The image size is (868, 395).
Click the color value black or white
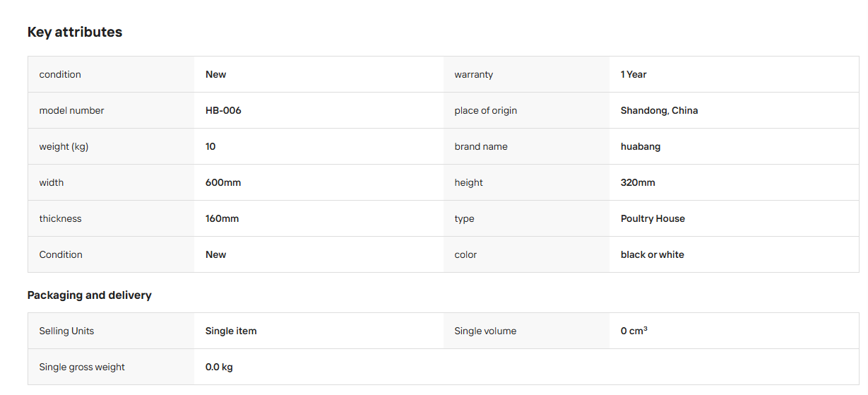coord(652,254)
